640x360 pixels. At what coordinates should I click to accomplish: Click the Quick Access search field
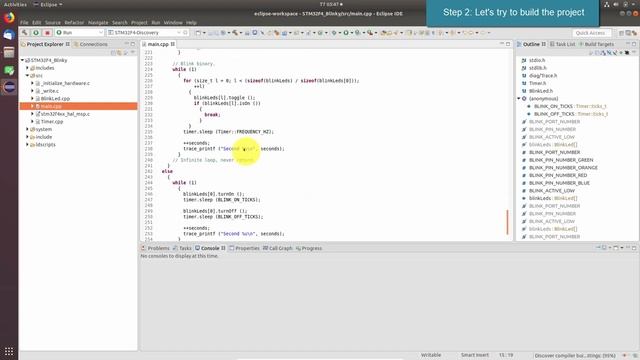(592, 33)
